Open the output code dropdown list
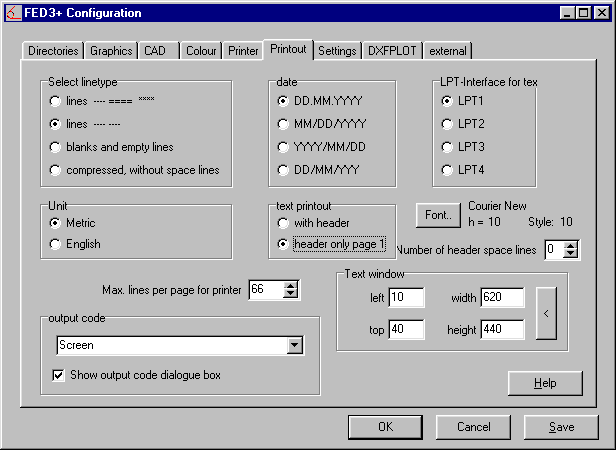Screen dimensions: 616x450 (294, 345)
